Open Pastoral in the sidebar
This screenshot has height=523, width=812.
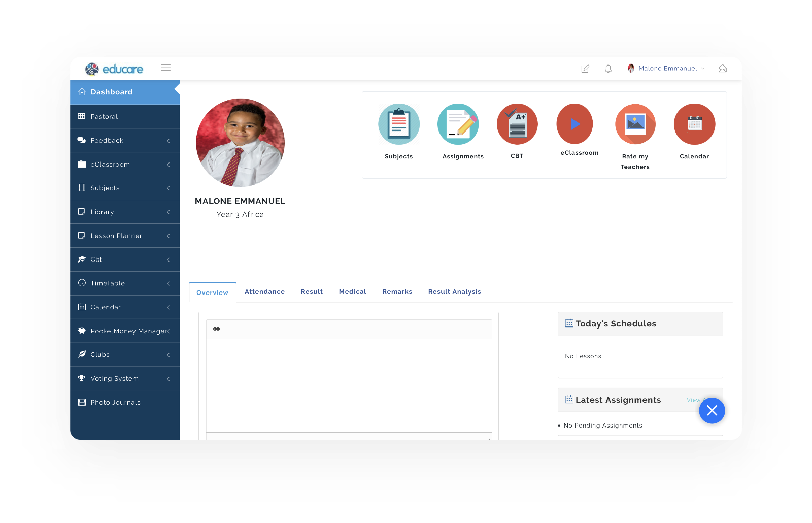(x=105, y=117)
